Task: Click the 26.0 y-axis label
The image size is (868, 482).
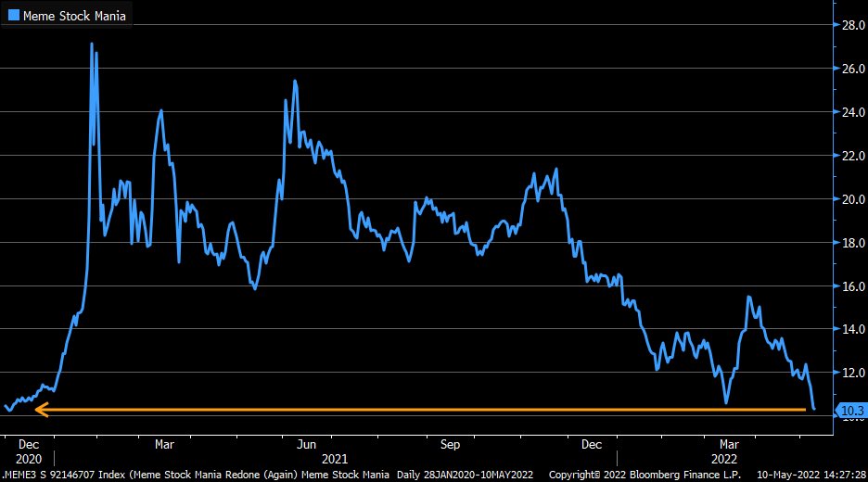Action: coord(853,69)
